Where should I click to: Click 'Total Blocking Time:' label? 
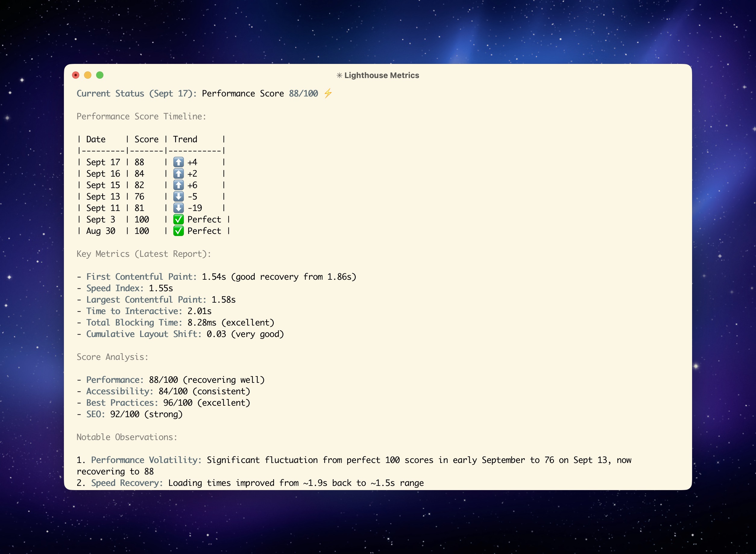tap(134, 323)
